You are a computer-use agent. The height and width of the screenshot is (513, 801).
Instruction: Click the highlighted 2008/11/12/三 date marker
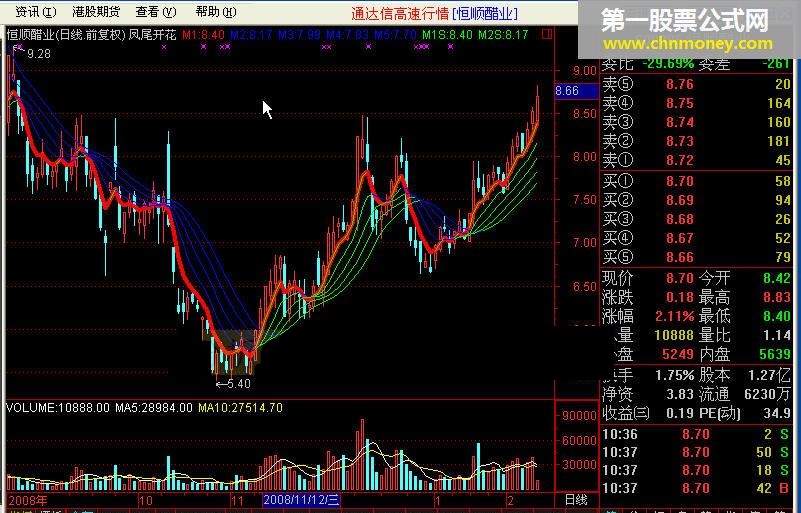(x=301, y=500)
